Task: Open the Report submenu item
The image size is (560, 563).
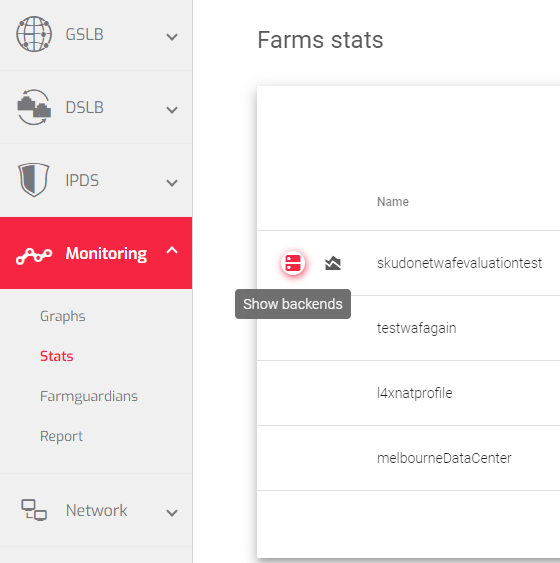Action: [61, 437]
